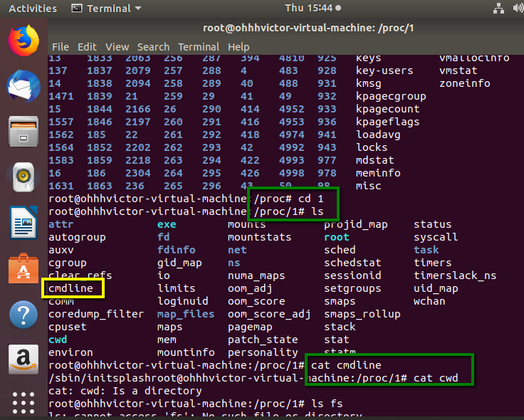Open the volume speaker icon in top bar

point(518,9)
